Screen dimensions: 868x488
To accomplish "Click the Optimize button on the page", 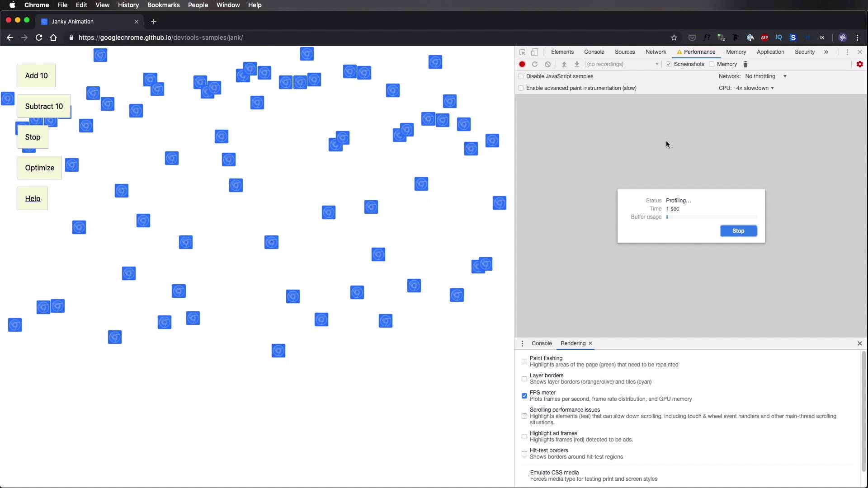I will (40, 168).
